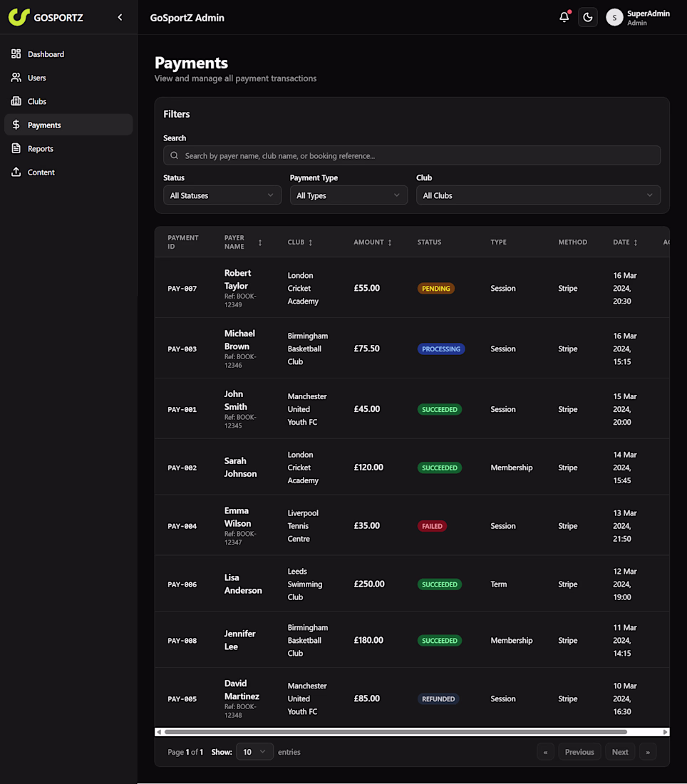Open the Content menu item
687x784 pixels.
tap(68, 172)
